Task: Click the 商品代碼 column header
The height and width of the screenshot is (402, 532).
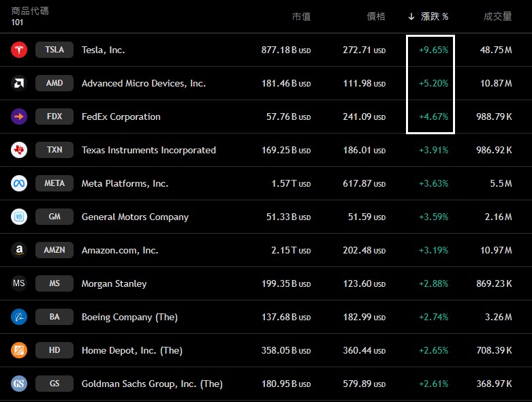Action: 30,12
